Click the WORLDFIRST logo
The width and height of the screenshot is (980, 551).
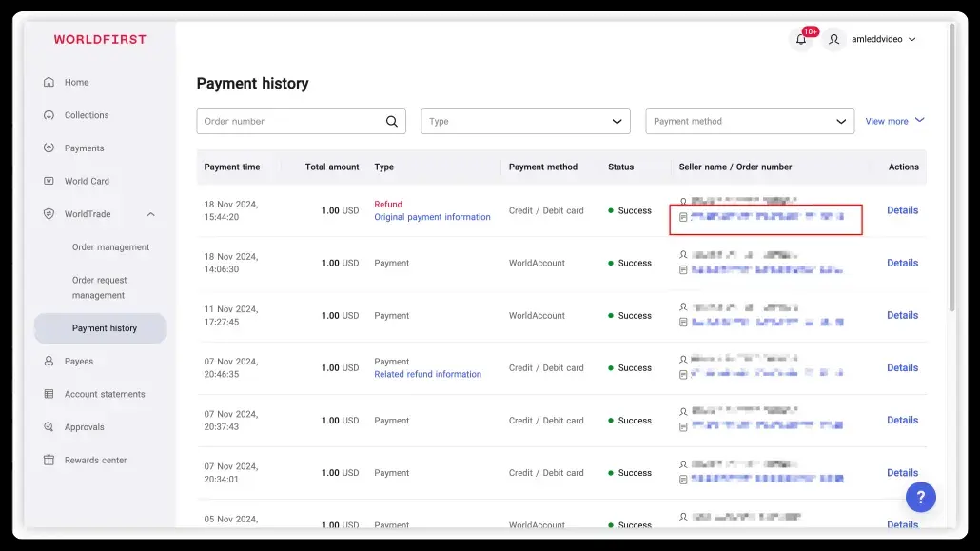click(100, 40)
